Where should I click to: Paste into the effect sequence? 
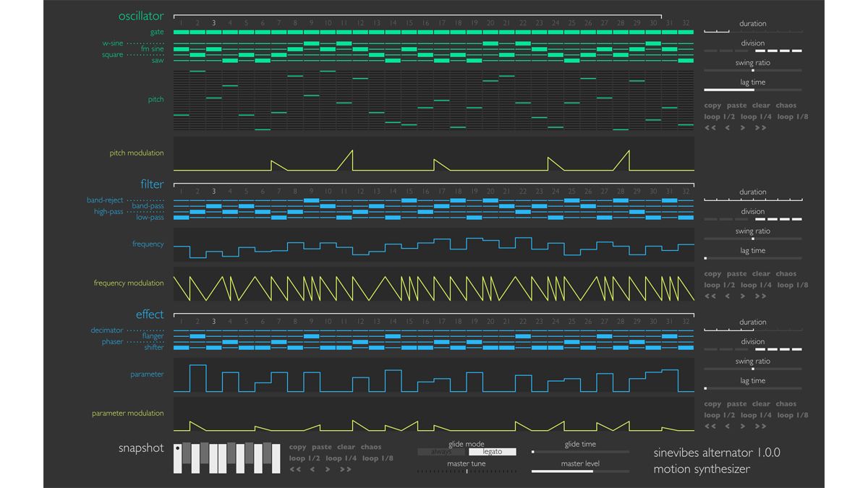pyautogui.click(x=736, y=403)
